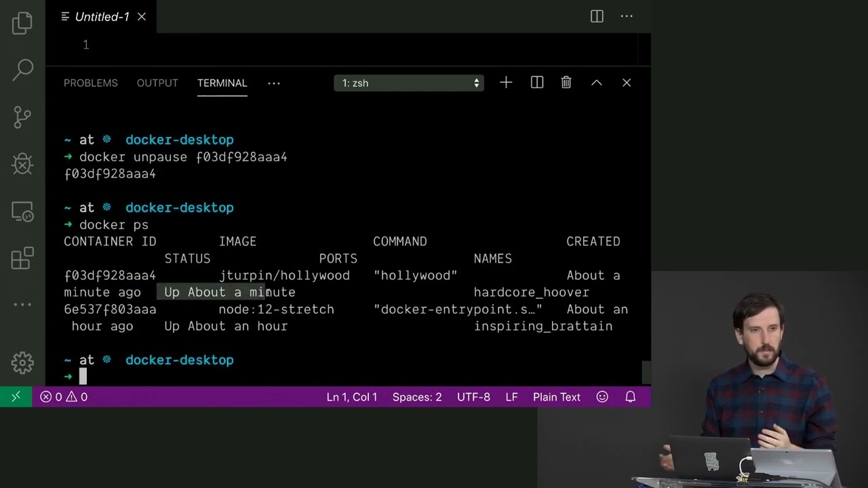Screen dimensions: 868x488
Task: Create a new terminal with plus icon
Action: [x=506, y=83]
